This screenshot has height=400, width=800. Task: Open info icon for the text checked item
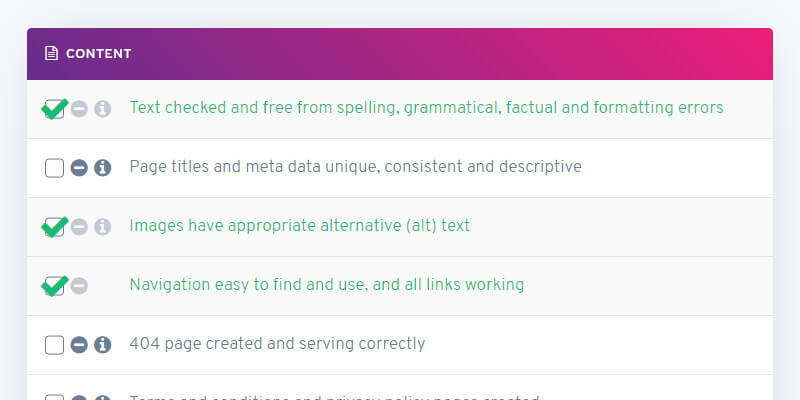coord(102,108)
